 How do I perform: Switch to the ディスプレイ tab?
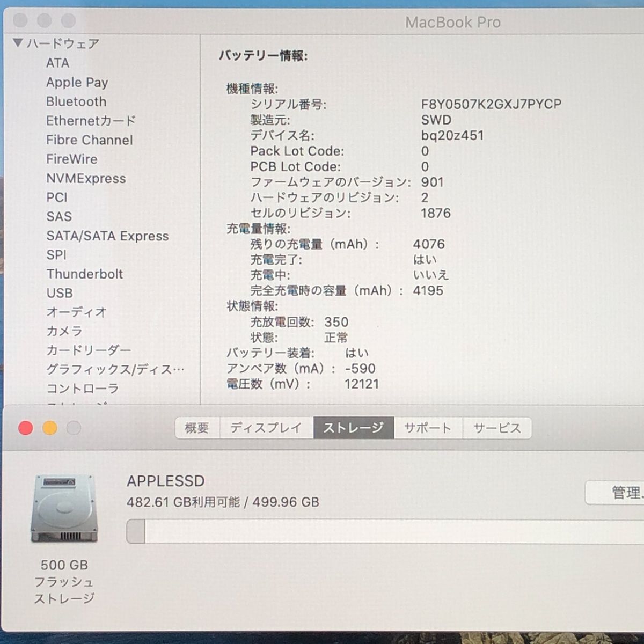(x=266, y=428)
